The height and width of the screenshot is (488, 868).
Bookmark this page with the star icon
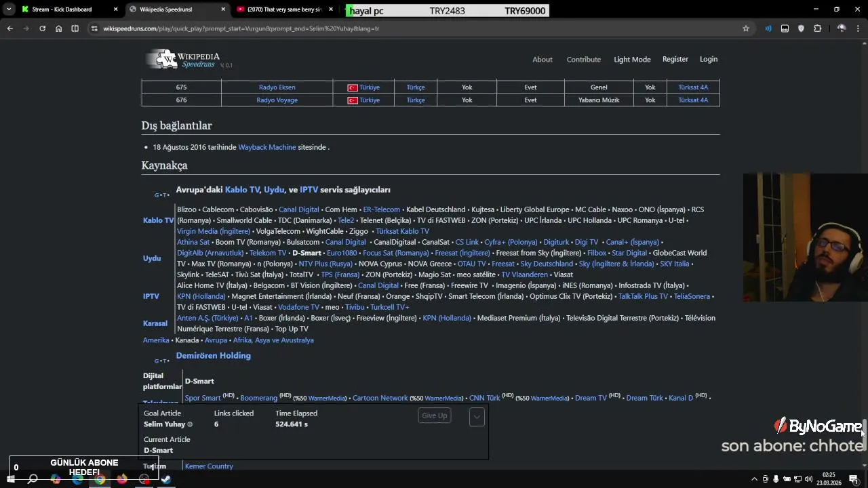[746, 28]
